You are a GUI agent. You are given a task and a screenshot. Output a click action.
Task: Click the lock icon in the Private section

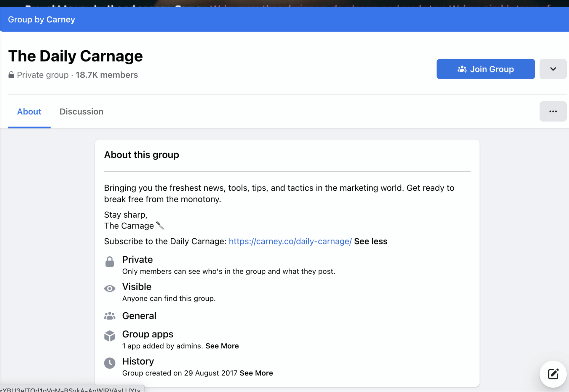(110, 261)
